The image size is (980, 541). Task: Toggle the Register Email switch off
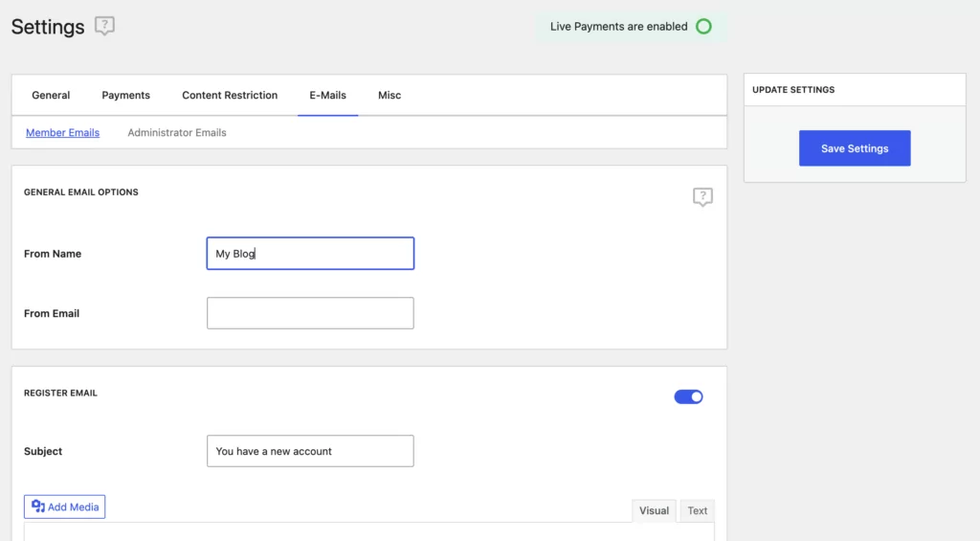tap(688, 396)
